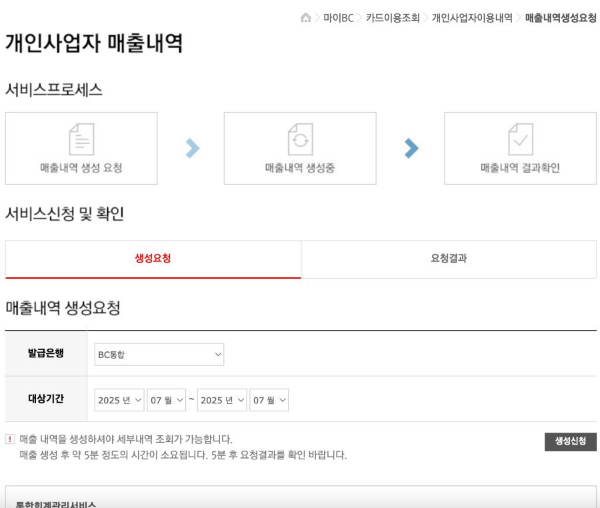Switch to the 요청결과 tab
Image resolution: width=600 pixels, height=508 pixels.
point(449,259)
